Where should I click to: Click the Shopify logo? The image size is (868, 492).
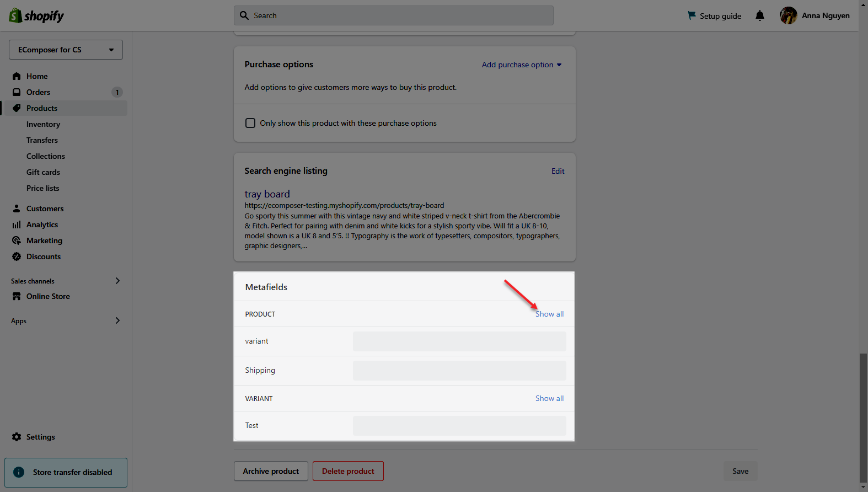36,15
